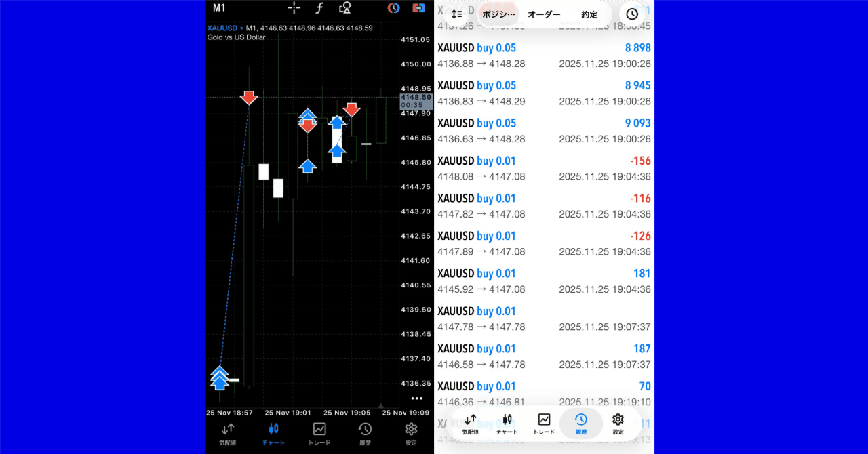This screenshot has height=454, width=868.
Task: Select the trade row with profit 70
Action: [544, 394]
